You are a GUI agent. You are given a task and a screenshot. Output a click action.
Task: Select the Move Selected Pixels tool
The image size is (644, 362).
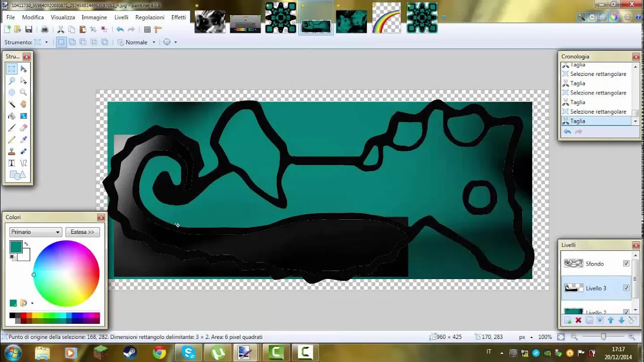23,69
